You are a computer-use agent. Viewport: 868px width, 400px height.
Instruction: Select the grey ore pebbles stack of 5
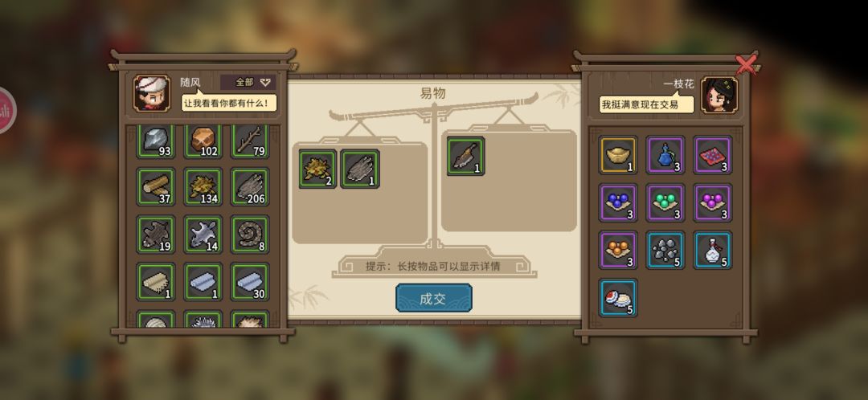[x=665, y=250]
